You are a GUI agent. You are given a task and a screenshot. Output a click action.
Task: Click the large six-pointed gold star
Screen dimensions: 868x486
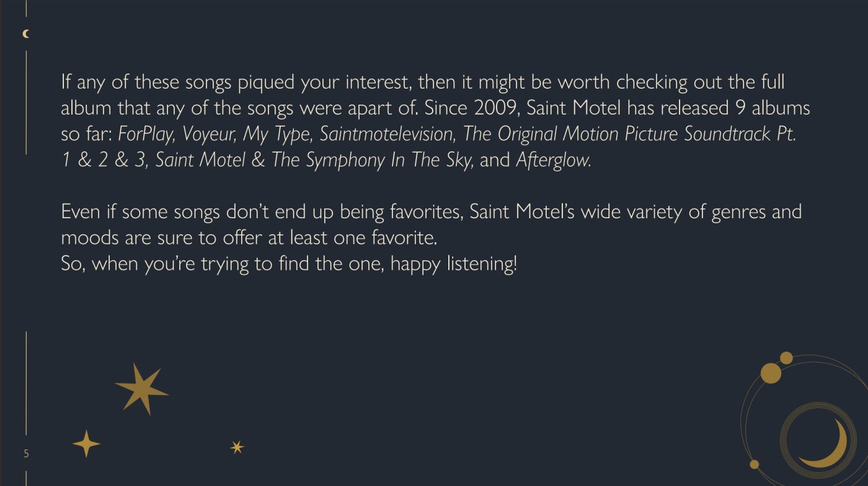[141, 389]
